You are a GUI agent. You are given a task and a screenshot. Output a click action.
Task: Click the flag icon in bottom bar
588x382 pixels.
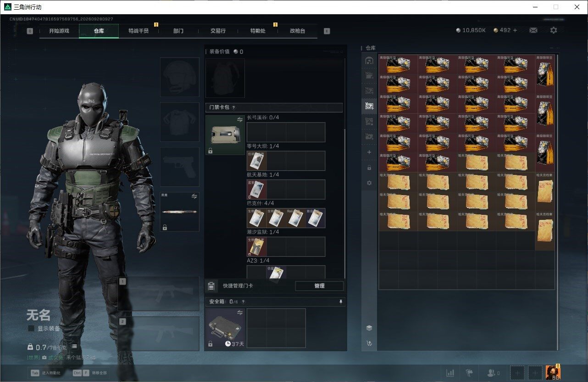pos(469,373)
